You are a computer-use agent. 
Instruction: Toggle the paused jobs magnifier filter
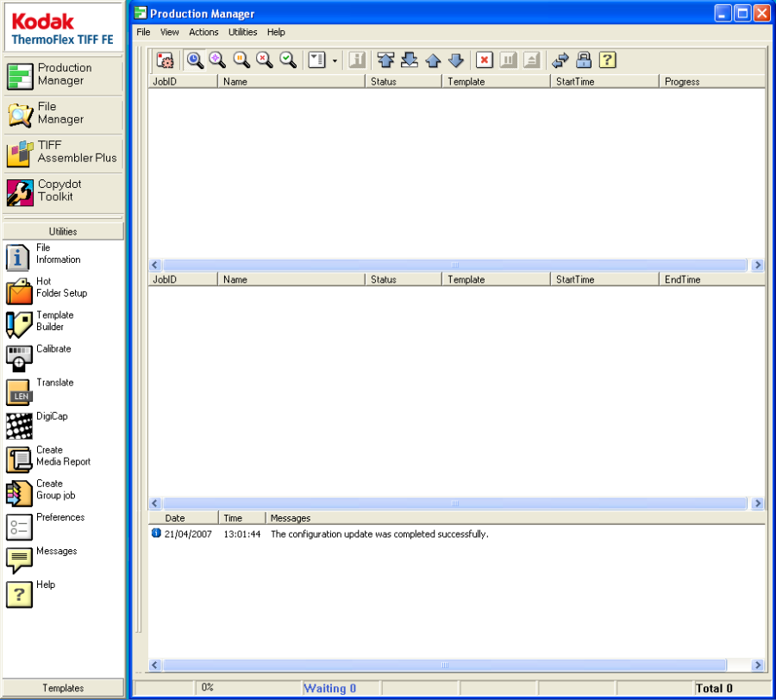click(241, 60)
